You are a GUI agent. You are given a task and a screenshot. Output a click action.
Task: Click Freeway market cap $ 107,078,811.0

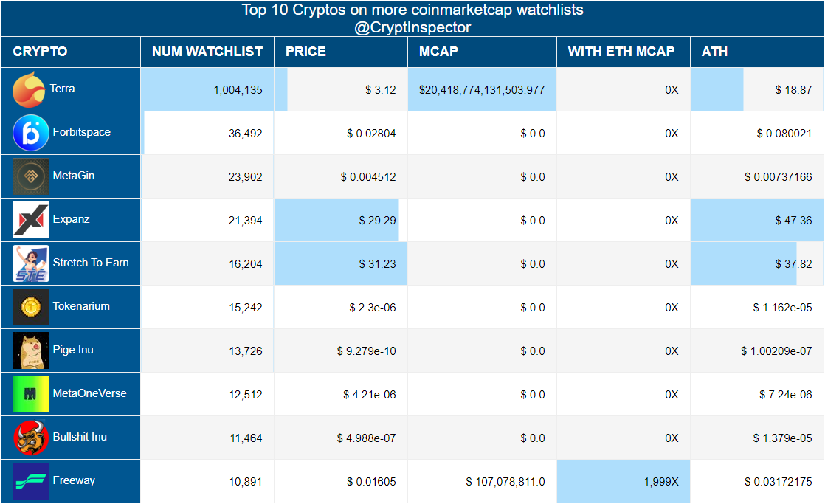click(x=505, y=482)
